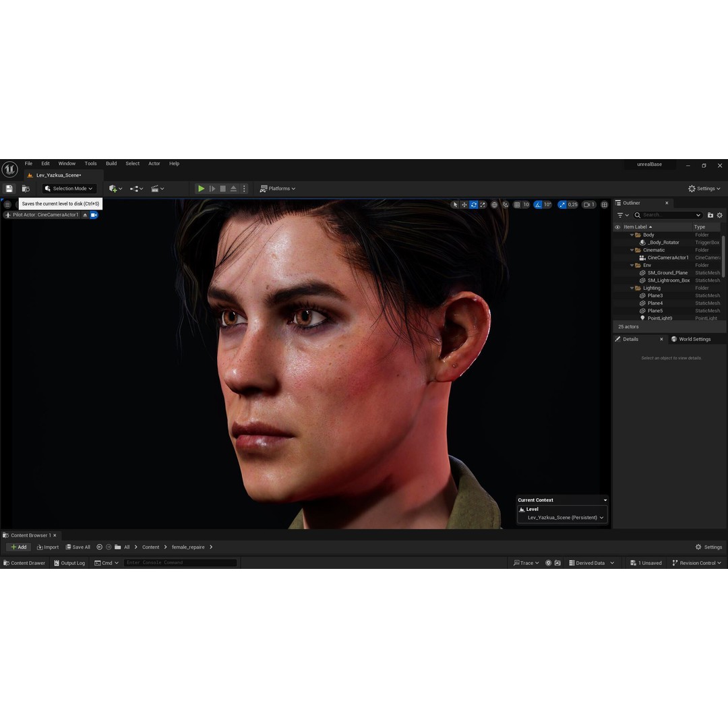Change rotation snap value 10°

(x=547, y=204)
